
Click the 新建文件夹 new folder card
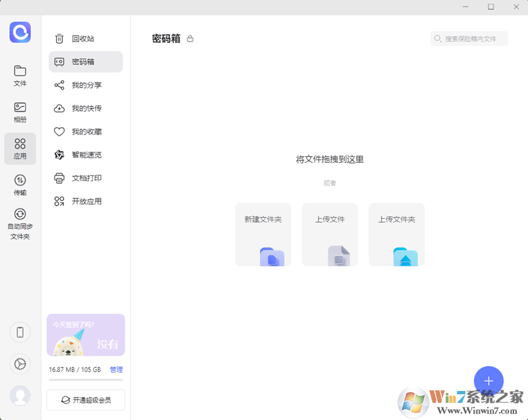click(x=263, y=234)
